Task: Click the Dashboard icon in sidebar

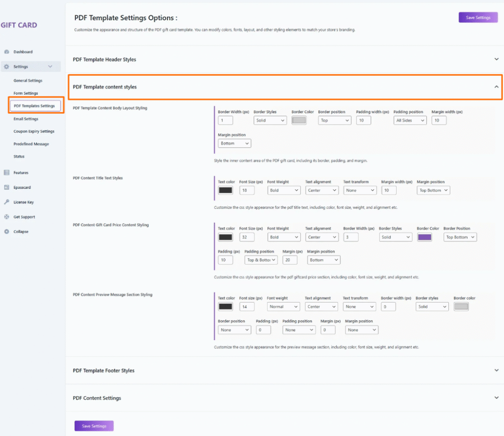Action: click(6, 52)
